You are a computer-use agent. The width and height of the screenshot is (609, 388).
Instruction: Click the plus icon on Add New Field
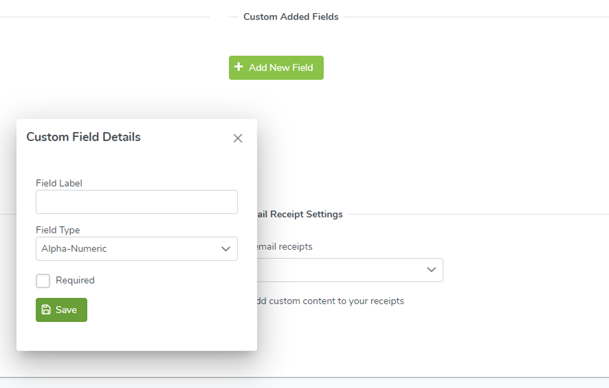[238, 67]
